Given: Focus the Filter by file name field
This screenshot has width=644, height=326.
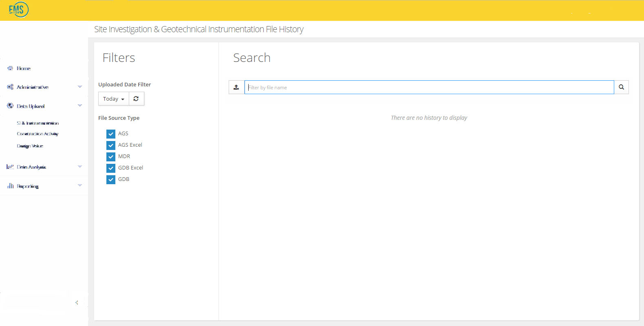Looking at the screenshot, I should pyautogui.click(x=429, y=87).
